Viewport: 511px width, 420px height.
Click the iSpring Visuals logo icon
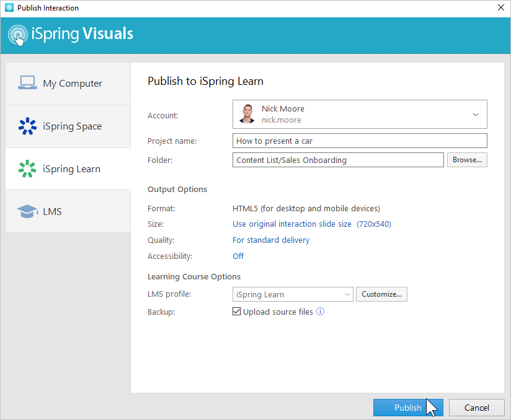pyautogui.click(x=18, y=34)
